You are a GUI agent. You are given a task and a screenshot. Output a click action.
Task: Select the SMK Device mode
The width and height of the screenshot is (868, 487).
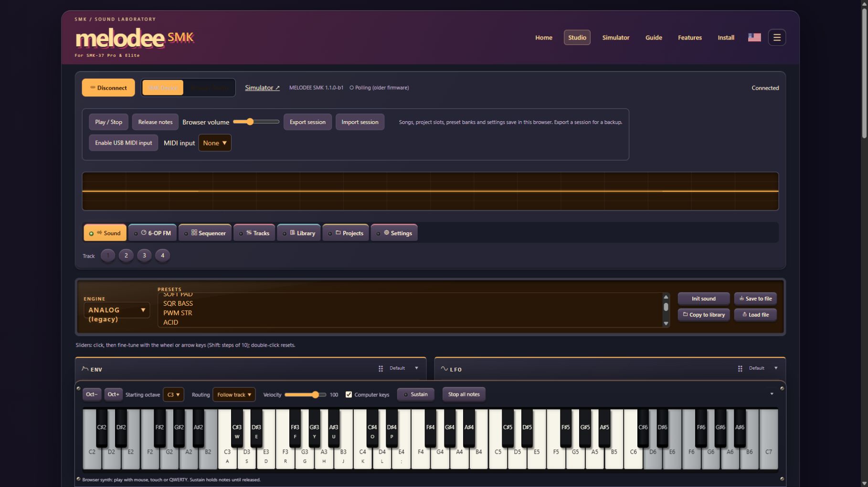point(163,88)
